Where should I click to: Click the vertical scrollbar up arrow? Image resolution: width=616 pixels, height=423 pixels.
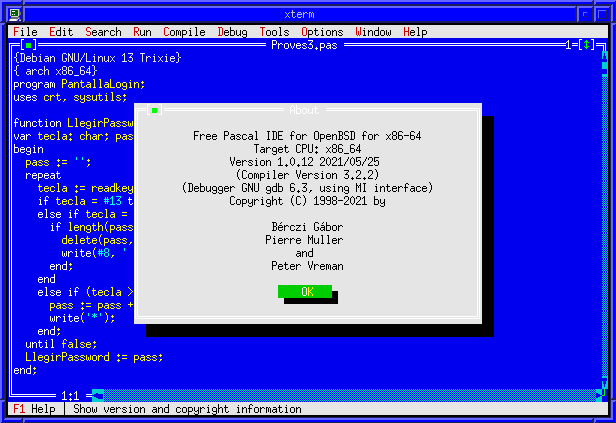click(604, 58)
